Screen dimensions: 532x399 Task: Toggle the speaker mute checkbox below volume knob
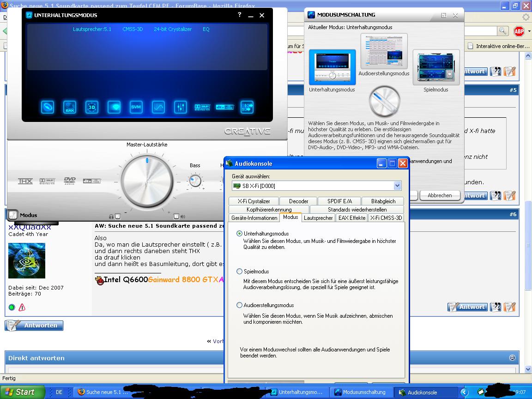click(x=176, y=216)
